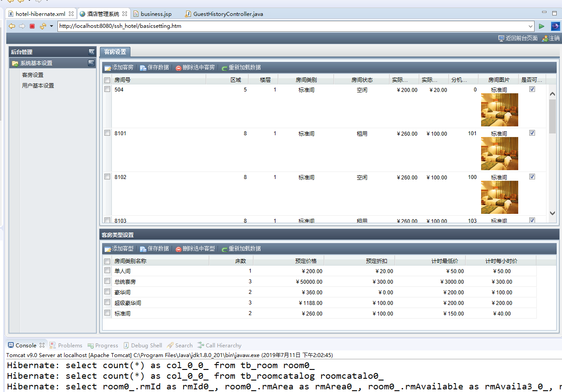This screenshot has width=562, height=392.
Task: Click 添加客型 add room type
Action: [x=119, y=249]
